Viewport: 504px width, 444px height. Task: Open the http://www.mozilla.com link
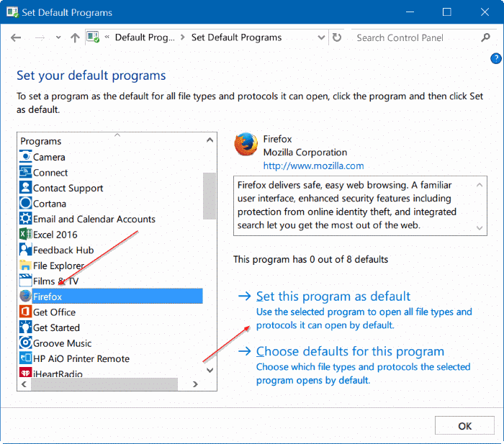point(313,166)
